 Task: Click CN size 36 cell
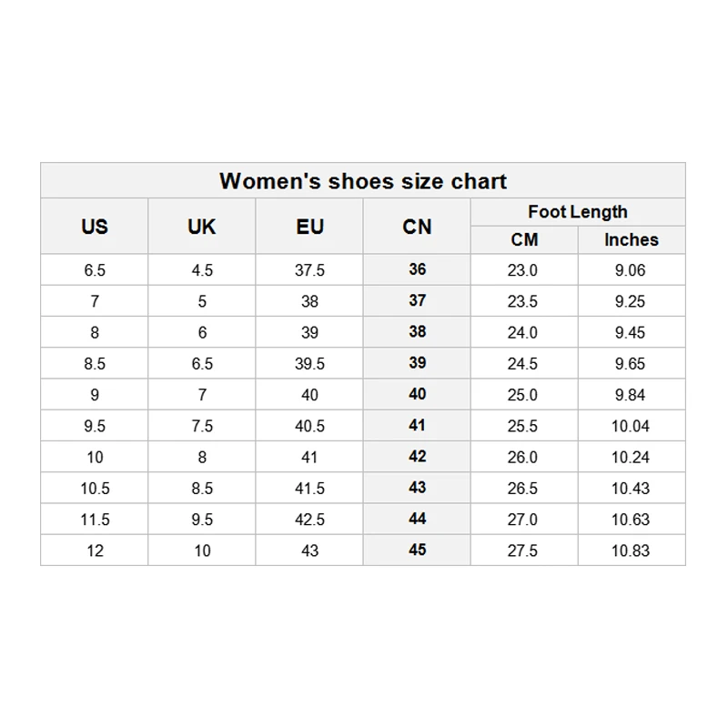click(x=417, y=269)
